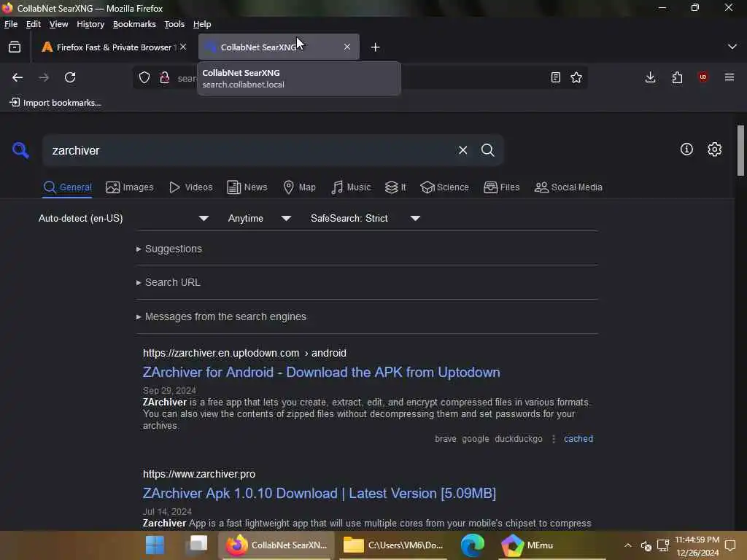Click the zarchiver.en.uptodown.com result URL
The height and width of the screenshot is (560, 747).
click(244, 353)
